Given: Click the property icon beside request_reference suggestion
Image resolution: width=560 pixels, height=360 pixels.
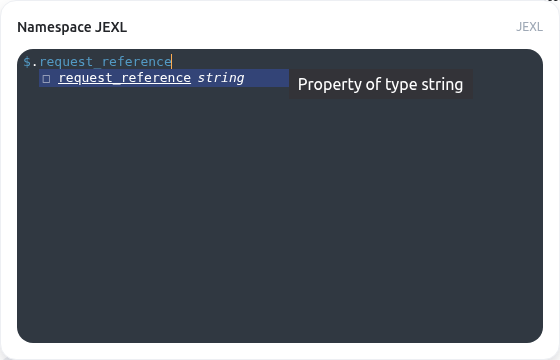Looking at the screenshot, I should pyautogui.click(x=46, y=79).
